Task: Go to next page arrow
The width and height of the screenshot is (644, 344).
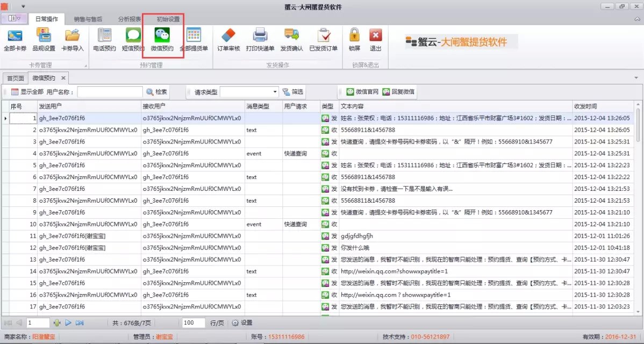Action: (68, 323)
